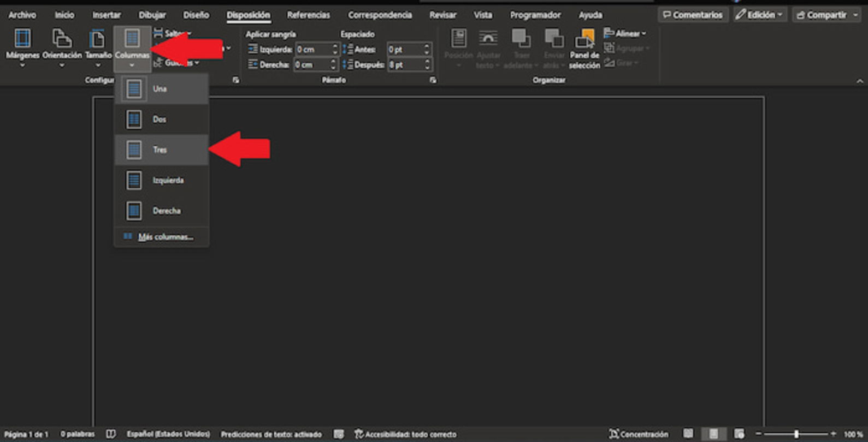This screenshot has width=868, height=442.
Task: Click the 100 % zoom level
Action: click(x=853, y=434)
